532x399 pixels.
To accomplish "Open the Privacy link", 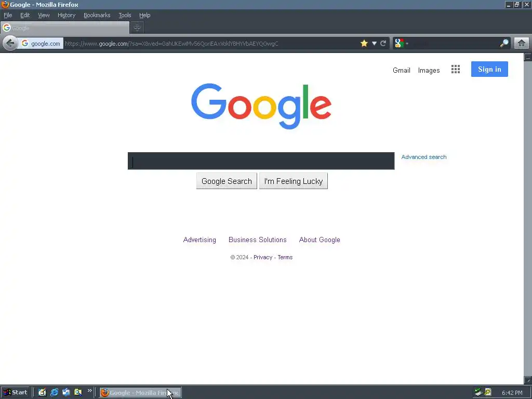I will coord(263,257).
